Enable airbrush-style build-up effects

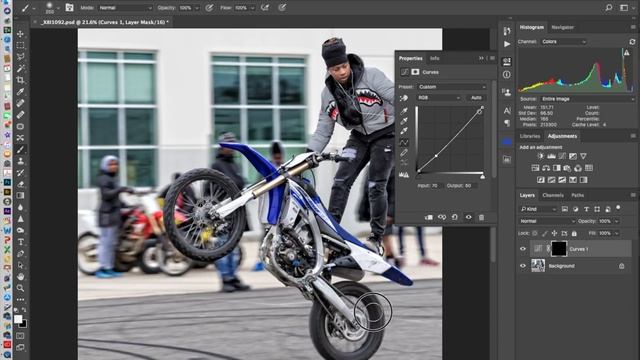point(265,7)
